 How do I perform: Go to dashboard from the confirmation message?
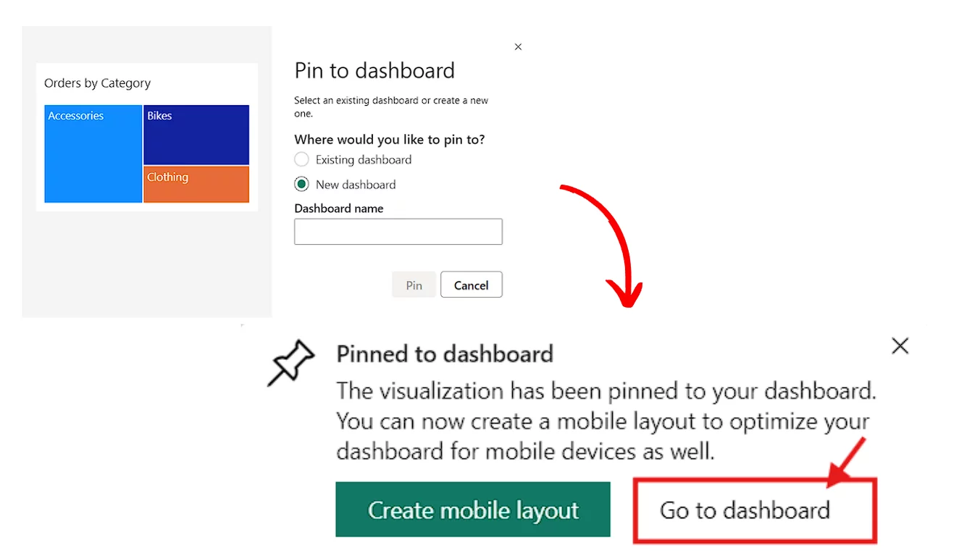[x=744, y=510]
